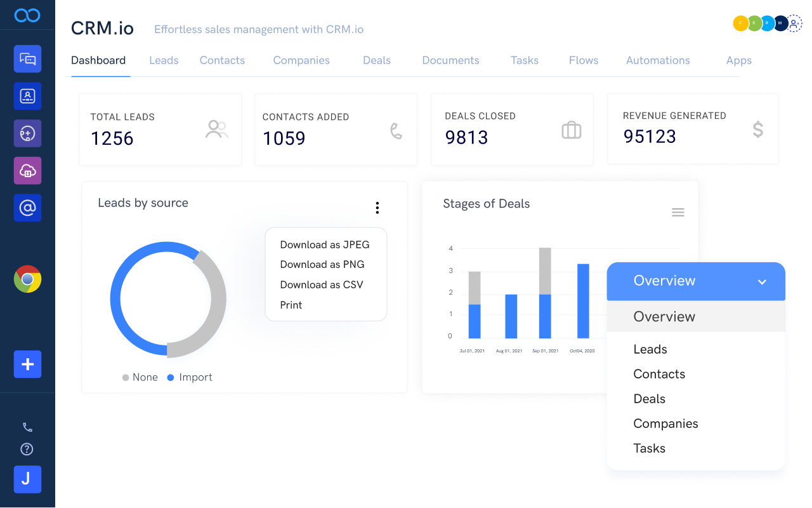Switch to the Leads tab

point(164,60)
